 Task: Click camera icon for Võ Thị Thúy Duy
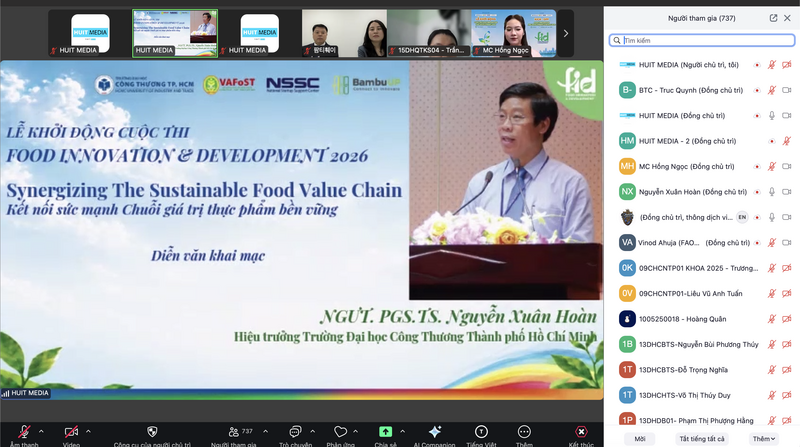(x=787, y=395)
